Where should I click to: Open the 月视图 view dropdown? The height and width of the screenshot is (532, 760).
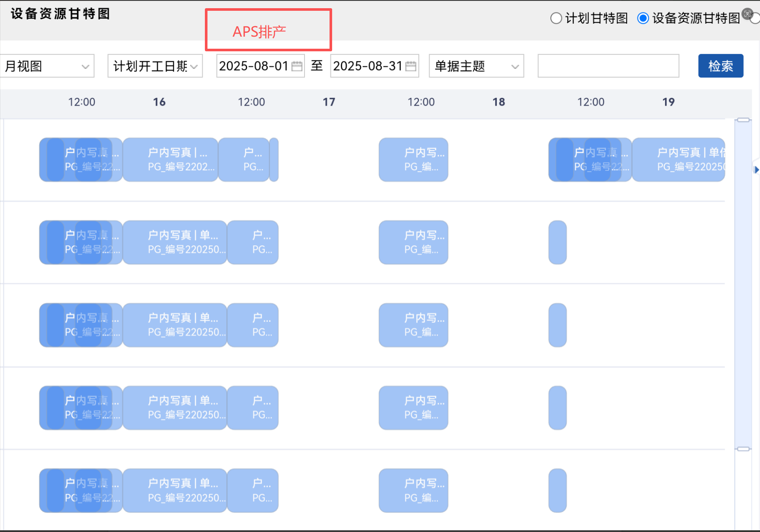[47, 66]
